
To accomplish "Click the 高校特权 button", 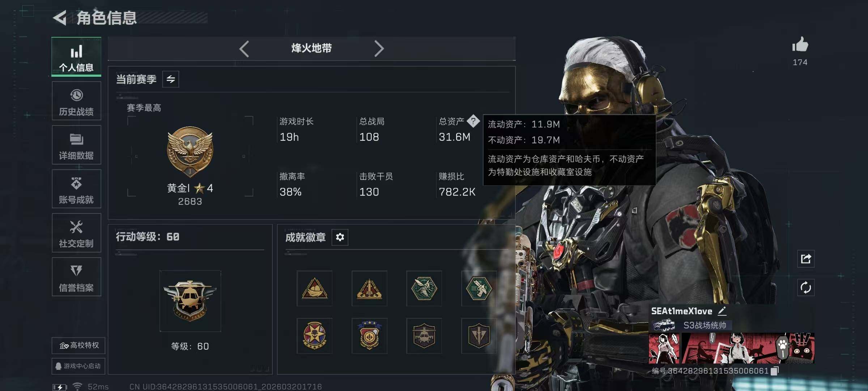I will pos(78,345).
